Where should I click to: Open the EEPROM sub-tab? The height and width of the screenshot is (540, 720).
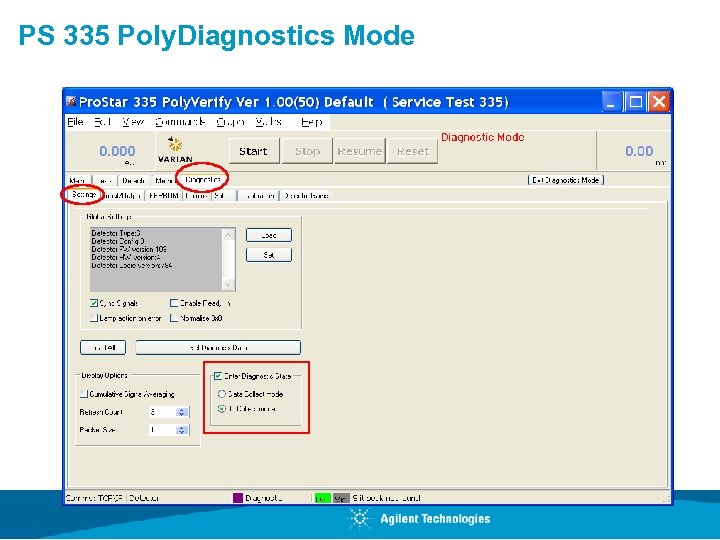tap(164, 196)
